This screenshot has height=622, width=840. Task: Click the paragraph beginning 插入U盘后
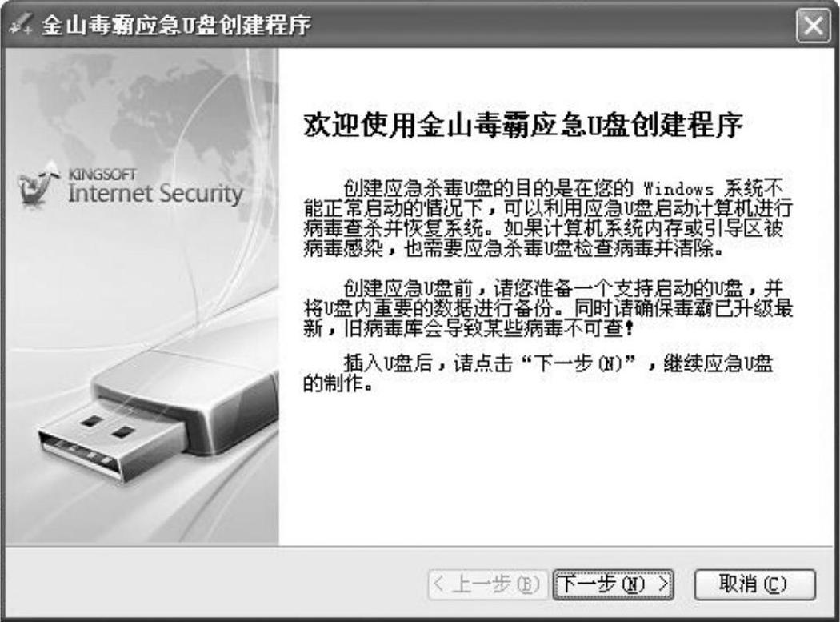(538, 373)
